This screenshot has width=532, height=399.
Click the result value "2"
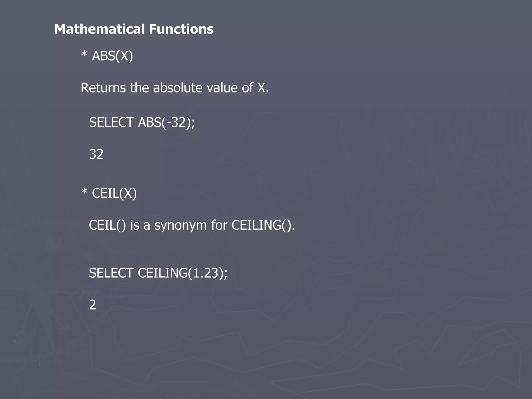point(92,305)
